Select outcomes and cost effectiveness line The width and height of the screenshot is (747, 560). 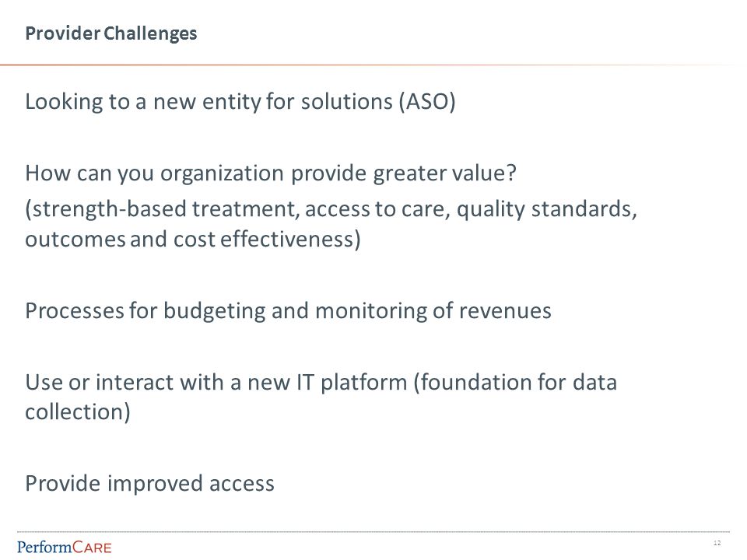coord(193,239)
